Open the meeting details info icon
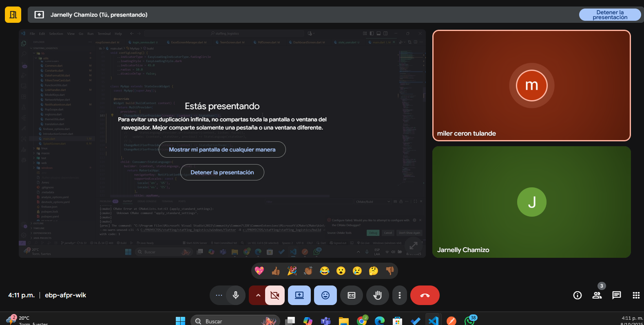The image size is (644, 325). pos(577,295)
